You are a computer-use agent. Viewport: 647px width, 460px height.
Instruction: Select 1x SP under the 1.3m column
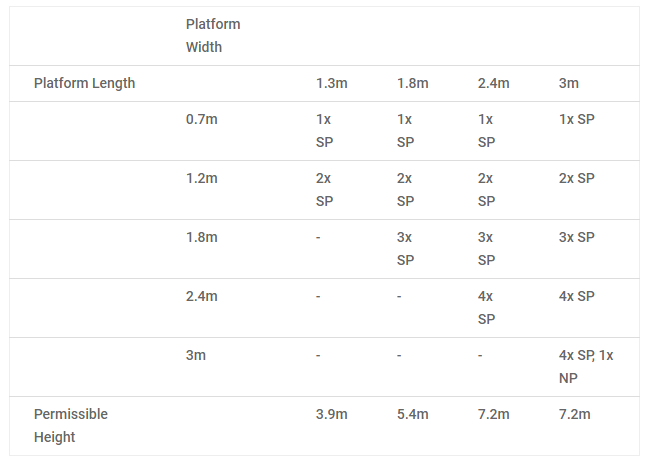point(324,130)
